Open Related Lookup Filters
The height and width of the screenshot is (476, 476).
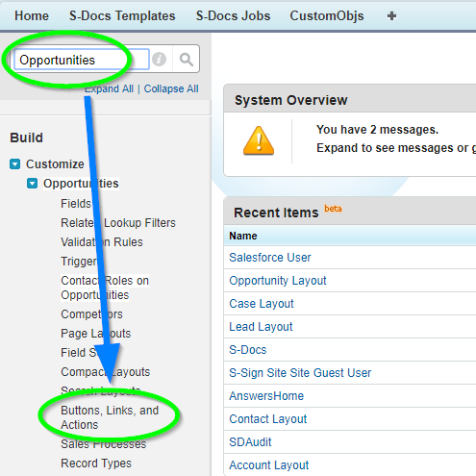(x=118, y=223)
